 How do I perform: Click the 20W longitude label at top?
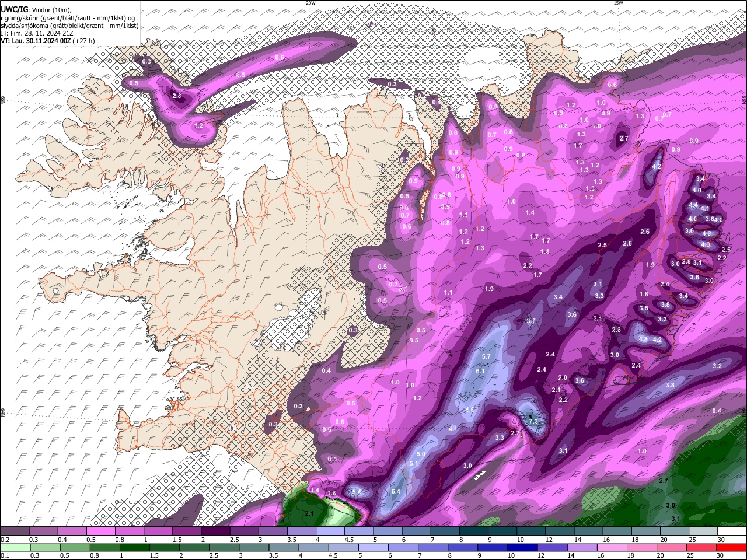coord(310,3)
